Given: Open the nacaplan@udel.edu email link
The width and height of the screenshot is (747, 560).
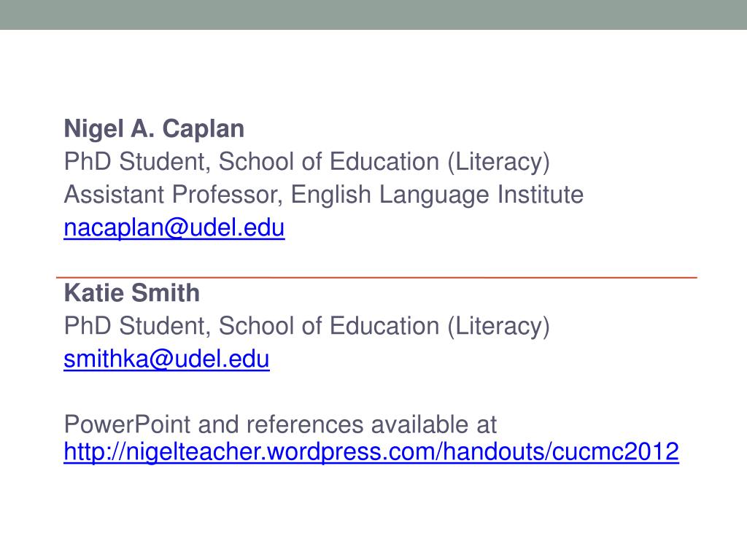Looking at the screenshot, I should point(174,227).
